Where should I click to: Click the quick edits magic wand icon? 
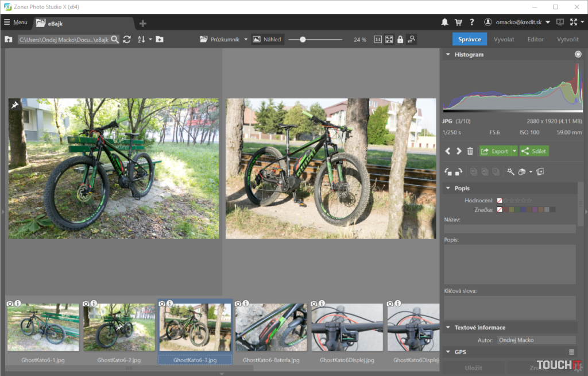510,172
